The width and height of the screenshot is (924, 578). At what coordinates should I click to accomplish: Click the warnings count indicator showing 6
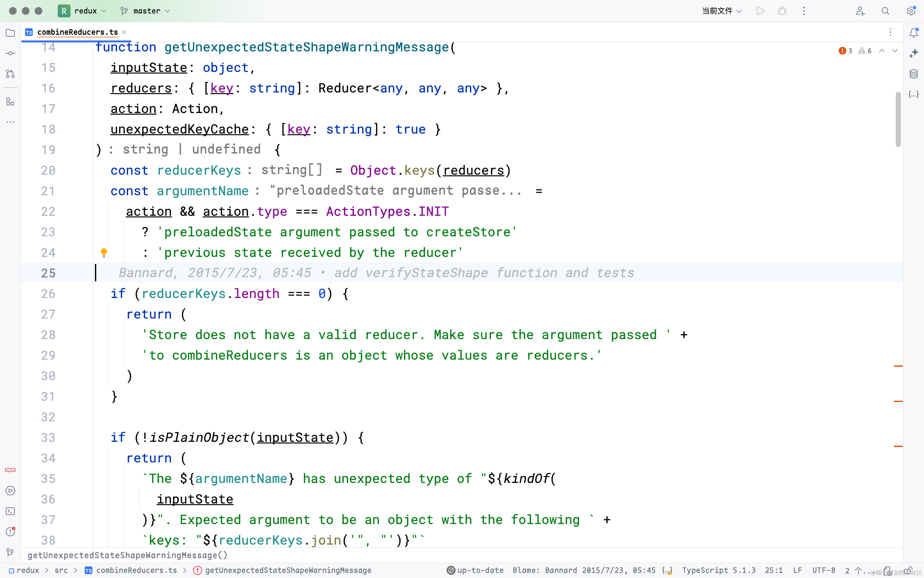865,51
